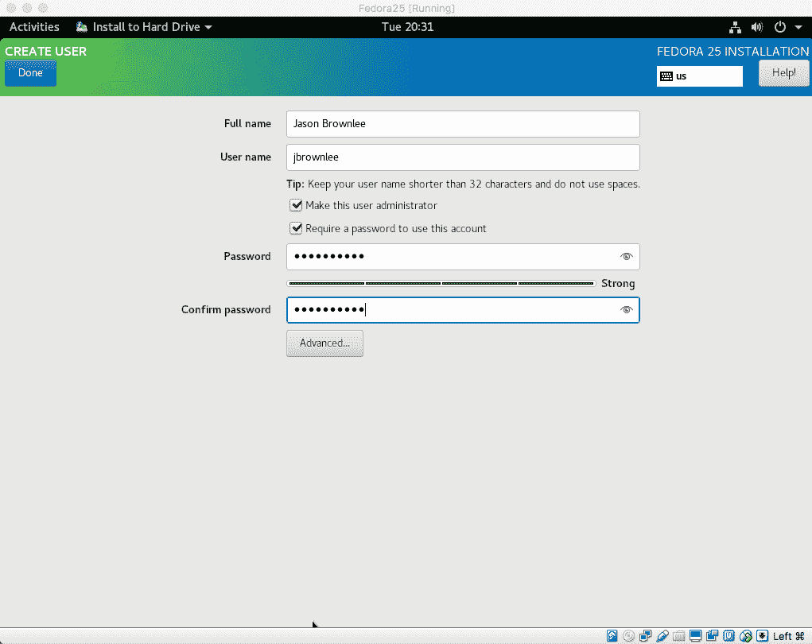This screenshot has height=644, width=812.
Task: Click the Done button
Action: (x=30, y=73)
